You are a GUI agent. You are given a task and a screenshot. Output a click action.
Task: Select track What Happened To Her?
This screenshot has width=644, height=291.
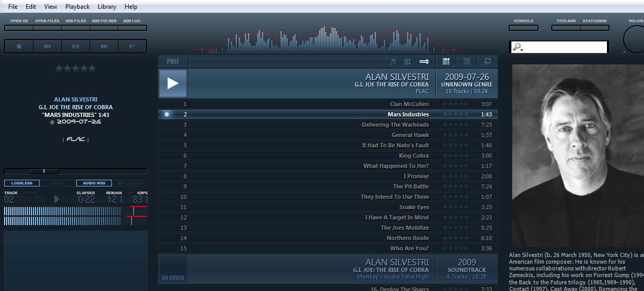328,166
